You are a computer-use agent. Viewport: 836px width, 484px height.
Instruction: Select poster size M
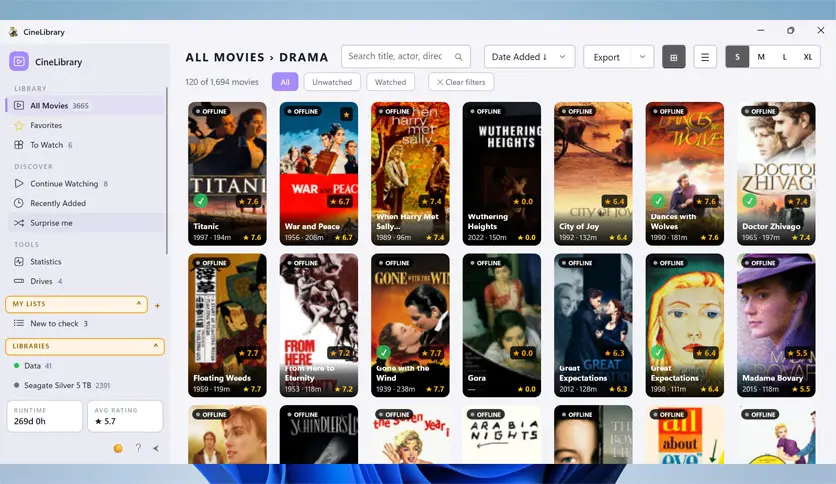click(x=761, y=57)
